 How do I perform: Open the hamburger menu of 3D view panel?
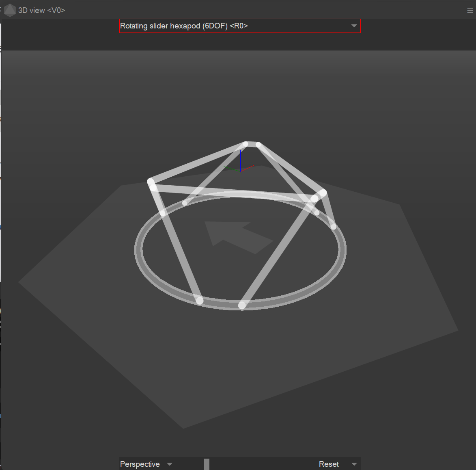[470, 11]
